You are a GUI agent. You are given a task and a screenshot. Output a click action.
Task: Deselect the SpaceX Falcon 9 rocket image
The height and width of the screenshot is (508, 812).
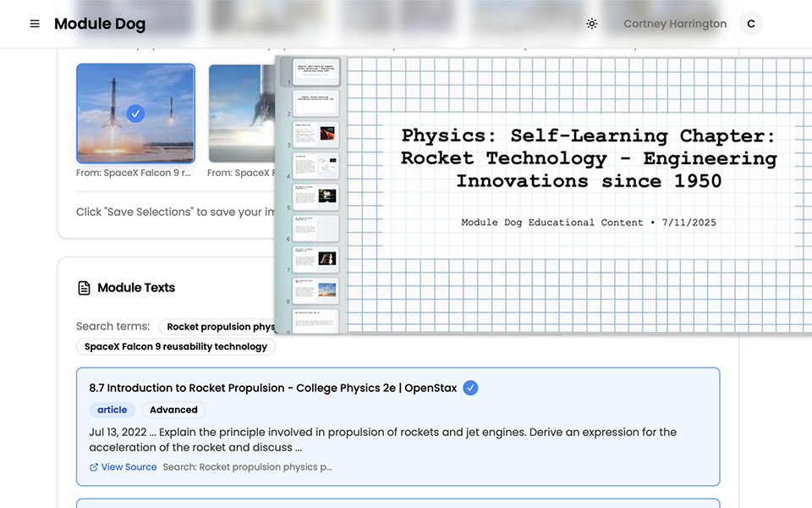(135, 113)
